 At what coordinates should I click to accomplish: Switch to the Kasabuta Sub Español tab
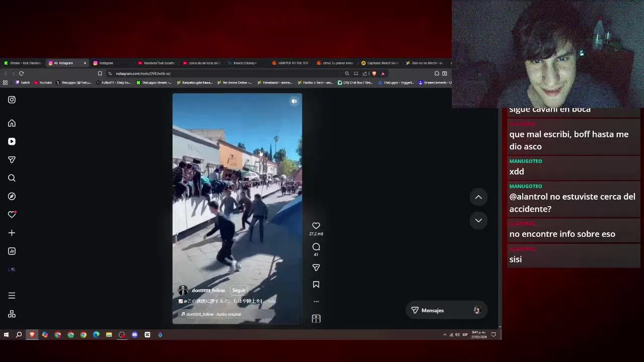(x=156, y=63)
